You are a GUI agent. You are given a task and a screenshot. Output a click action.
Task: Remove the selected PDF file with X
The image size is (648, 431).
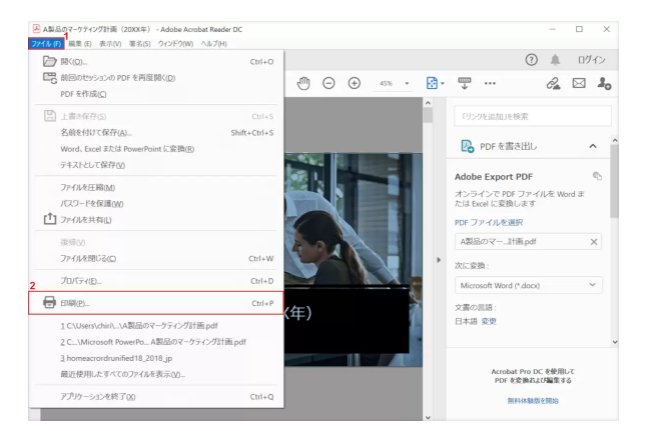(594, 242)
